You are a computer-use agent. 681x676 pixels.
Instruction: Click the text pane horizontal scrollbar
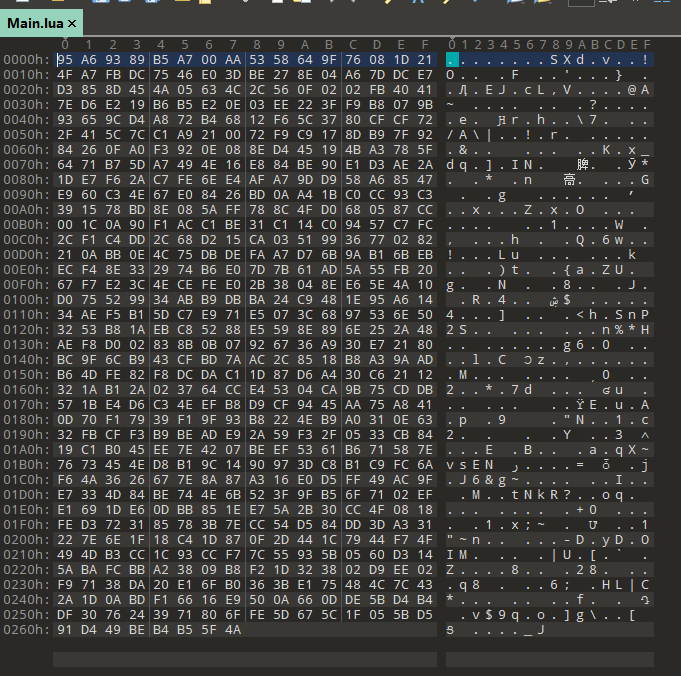(550, 659)
